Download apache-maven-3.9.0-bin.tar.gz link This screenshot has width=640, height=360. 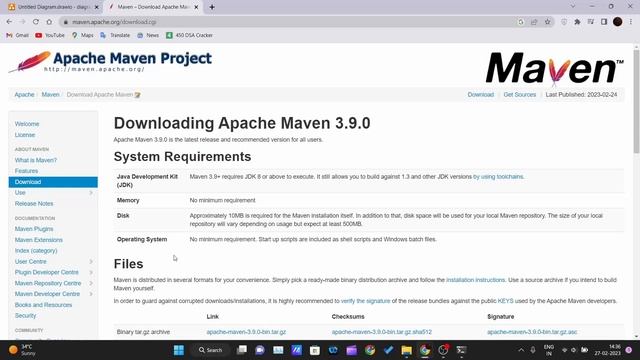click(x=246, y=332)
